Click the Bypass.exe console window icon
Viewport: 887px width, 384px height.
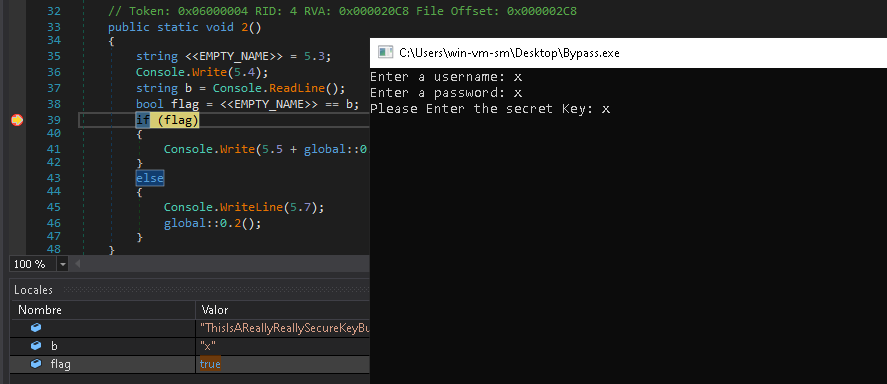(386, 53)
